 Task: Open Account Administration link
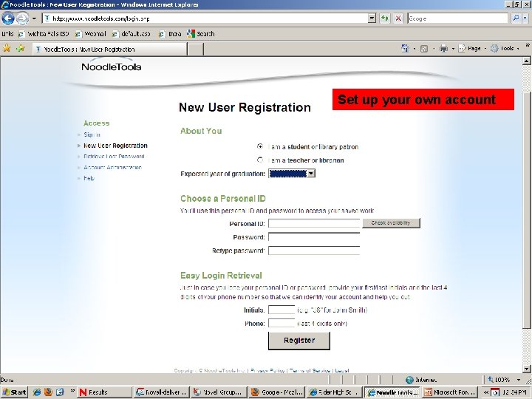(112, 167)
